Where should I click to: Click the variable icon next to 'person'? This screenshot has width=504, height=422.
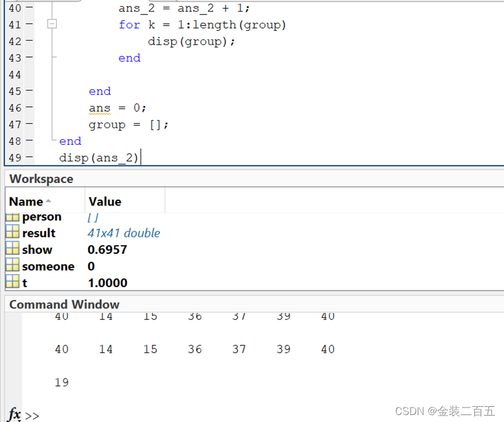pos(12,217)
